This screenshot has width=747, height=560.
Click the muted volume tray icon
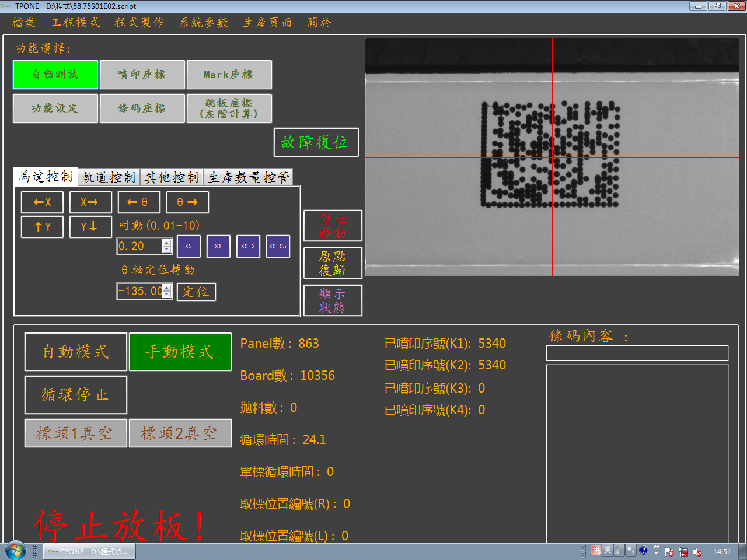697,552
